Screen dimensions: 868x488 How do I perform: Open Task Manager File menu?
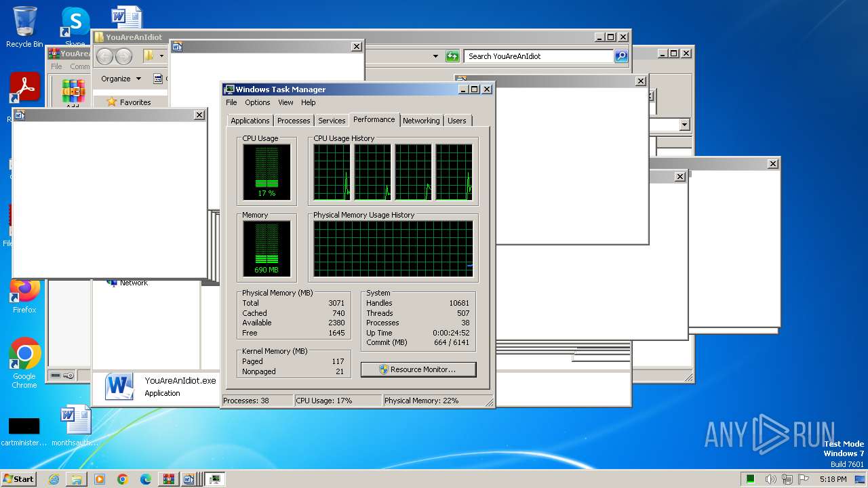coord(231,102)
